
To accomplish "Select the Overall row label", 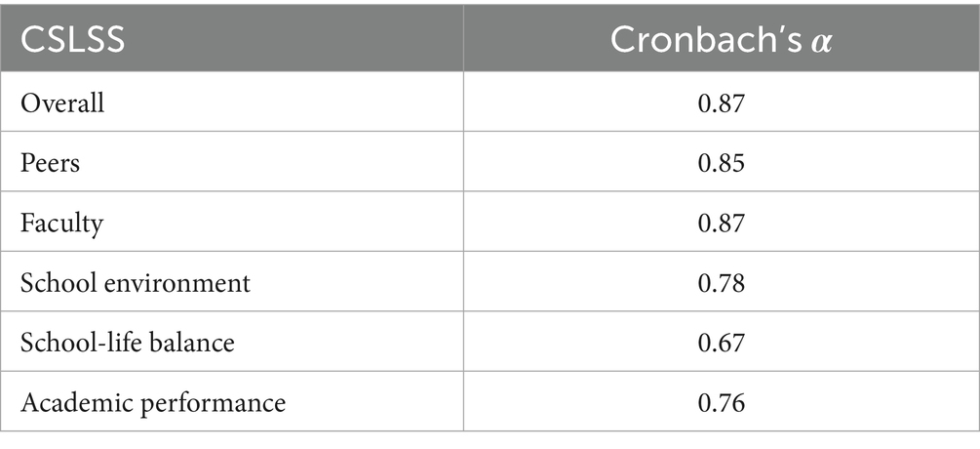I will (x=62, y=102).
